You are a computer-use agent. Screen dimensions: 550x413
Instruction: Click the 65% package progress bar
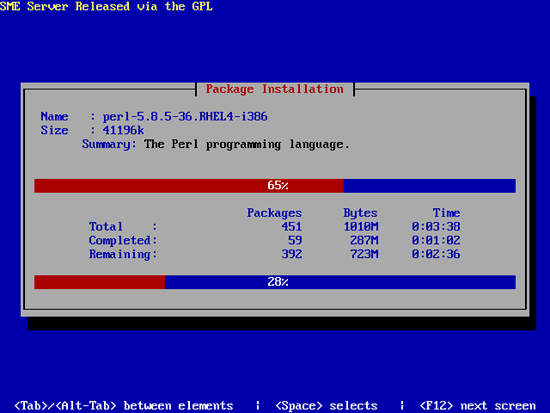coord(275,186)
